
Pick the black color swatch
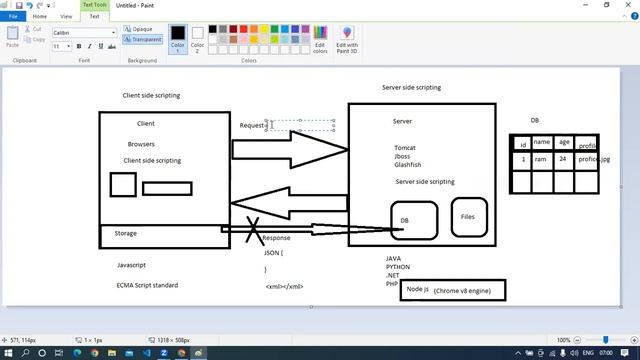click(x=213, y=29)
